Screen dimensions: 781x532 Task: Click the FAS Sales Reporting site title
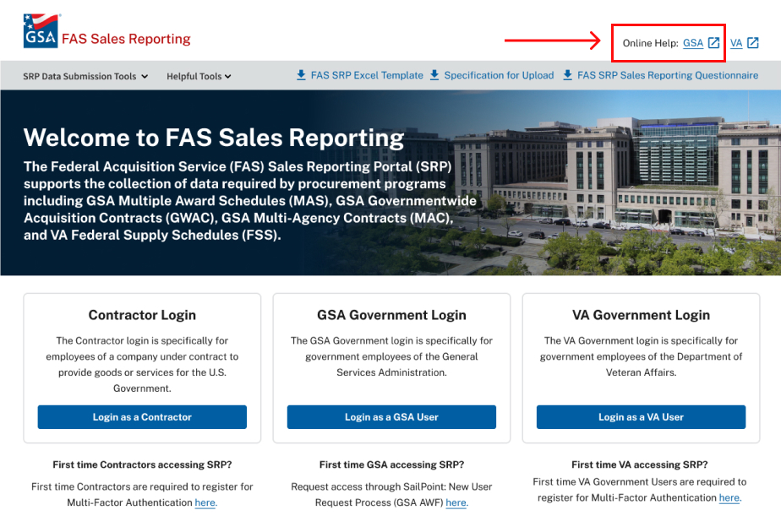(126, 39)
